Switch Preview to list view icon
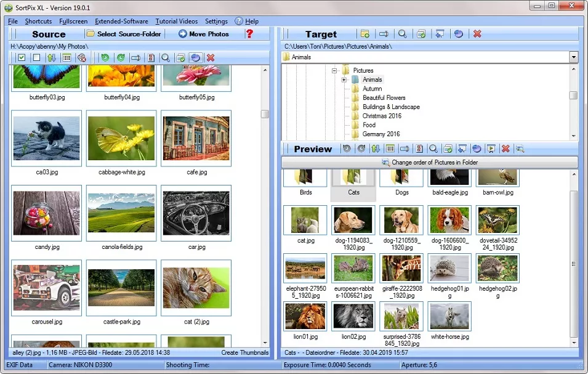The width and height of the screenshot is (588, 374). coord(390,148)
